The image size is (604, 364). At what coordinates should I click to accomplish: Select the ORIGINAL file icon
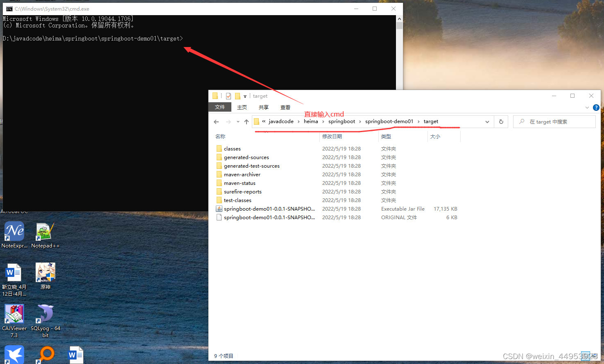pyautogui.click(x=219, y=217)
